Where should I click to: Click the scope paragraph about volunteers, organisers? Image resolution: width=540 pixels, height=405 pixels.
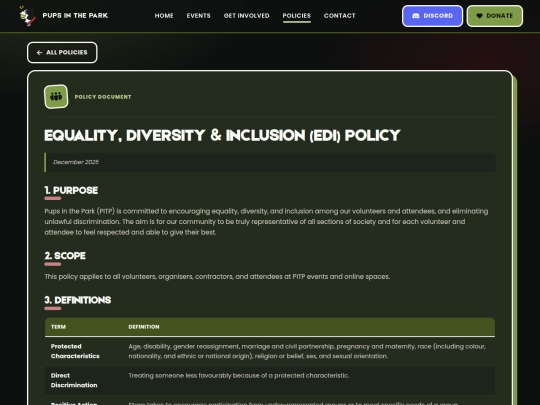217,277
